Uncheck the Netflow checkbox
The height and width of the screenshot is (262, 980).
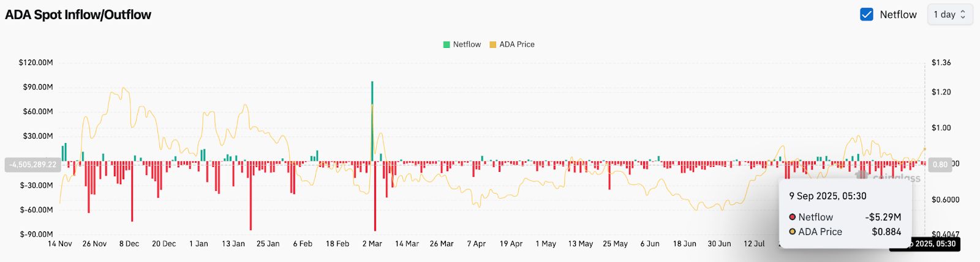[867, 14]
